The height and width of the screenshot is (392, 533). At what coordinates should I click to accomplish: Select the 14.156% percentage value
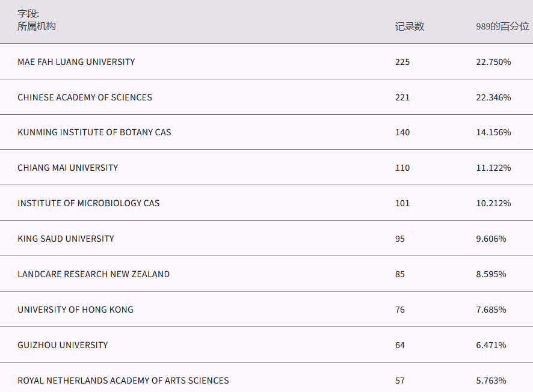pos(493,132)
